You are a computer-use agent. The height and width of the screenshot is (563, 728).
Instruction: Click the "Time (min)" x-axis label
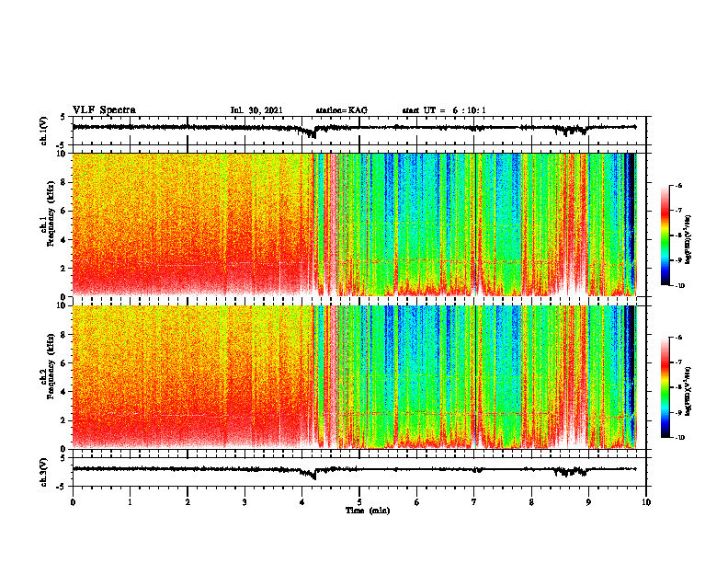point(368,511)
